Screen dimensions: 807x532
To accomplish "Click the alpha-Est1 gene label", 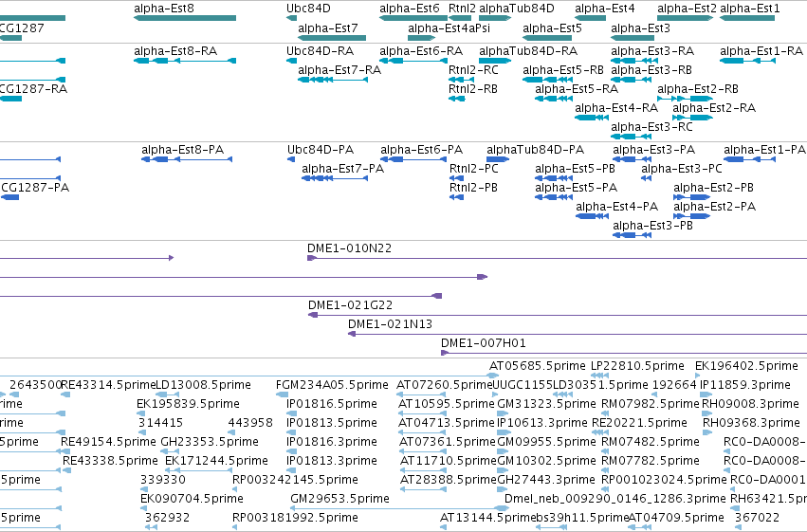I will click(x=750, y=9).
